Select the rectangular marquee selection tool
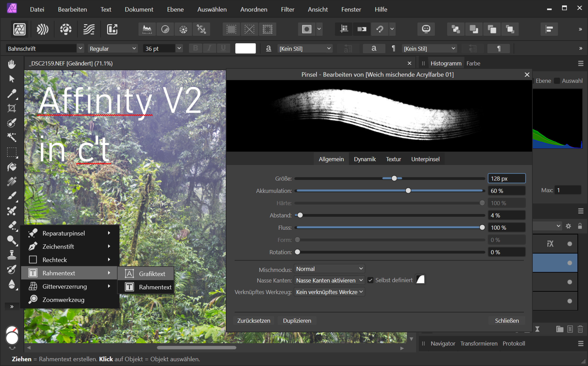 tap(11, 152)
